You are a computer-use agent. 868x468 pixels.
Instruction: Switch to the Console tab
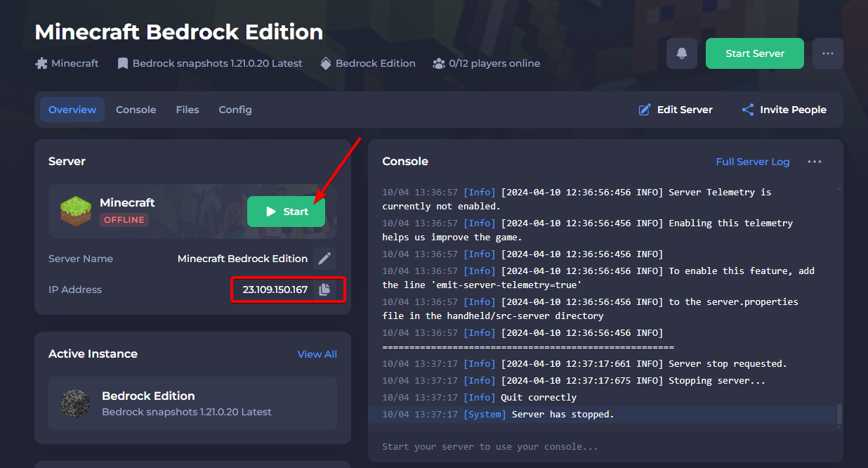coord(136,110)
